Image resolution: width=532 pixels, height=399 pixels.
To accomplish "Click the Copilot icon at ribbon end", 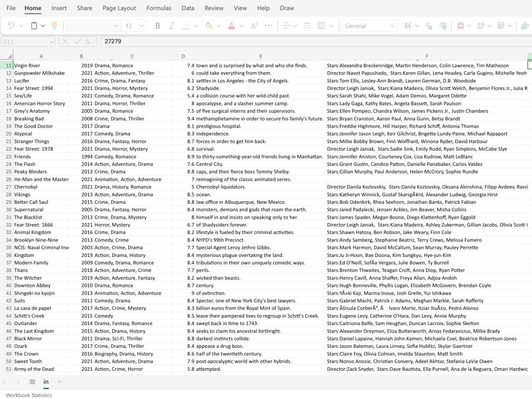I will (x=525, y=26).
